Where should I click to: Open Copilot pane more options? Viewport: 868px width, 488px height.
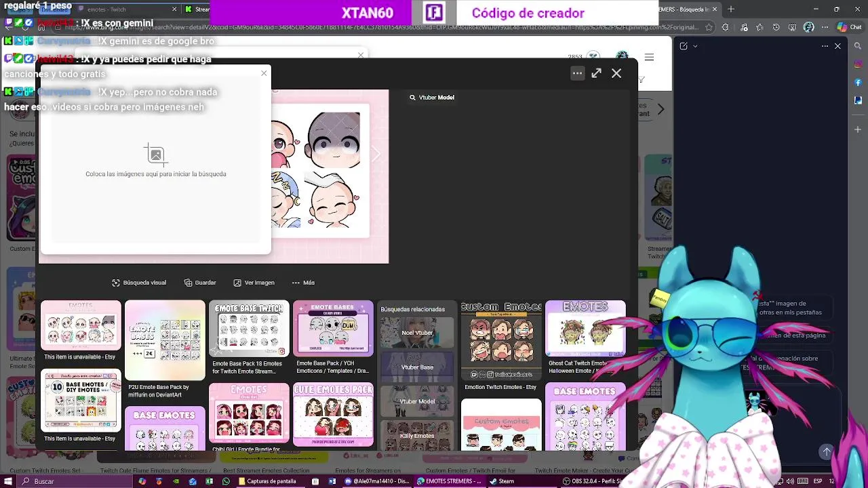(825, 46)
